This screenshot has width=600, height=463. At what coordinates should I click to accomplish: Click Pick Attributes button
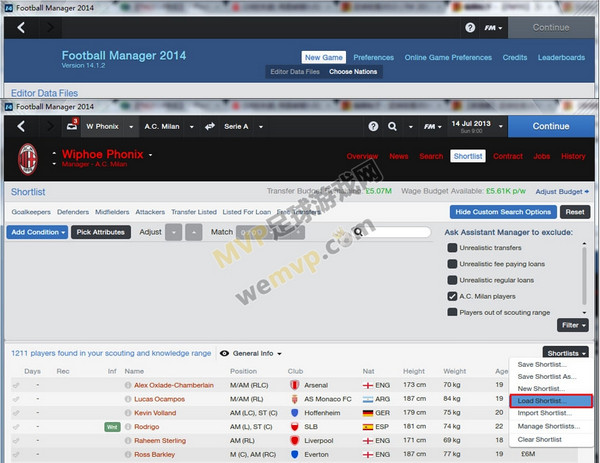pos(101,232)
